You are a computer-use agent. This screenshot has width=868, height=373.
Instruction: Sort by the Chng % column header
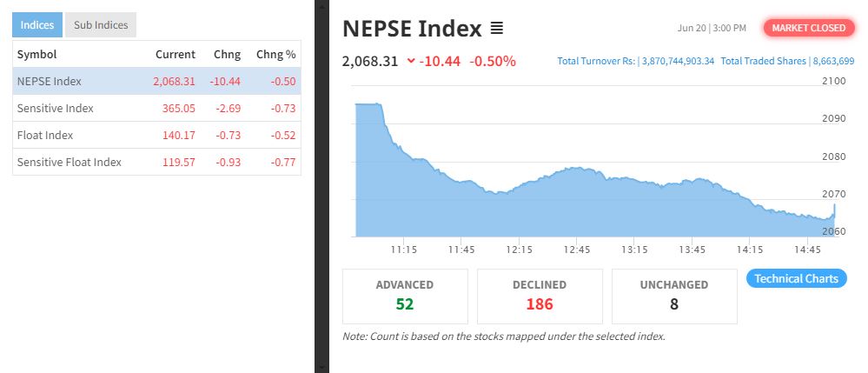275,54
